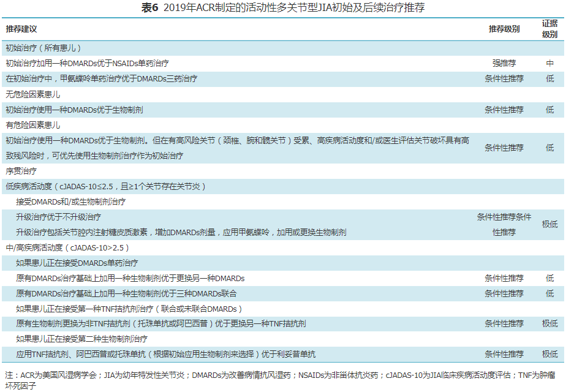This screenshot has width=566, height=392.
Task: Click the "无危险因素患儿" section heading
Action: tap(33, 94)
